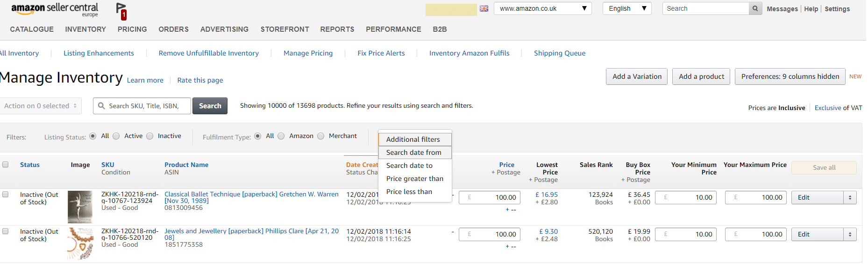
Task: Open the REPORTS menu
Action: point(337,29)
